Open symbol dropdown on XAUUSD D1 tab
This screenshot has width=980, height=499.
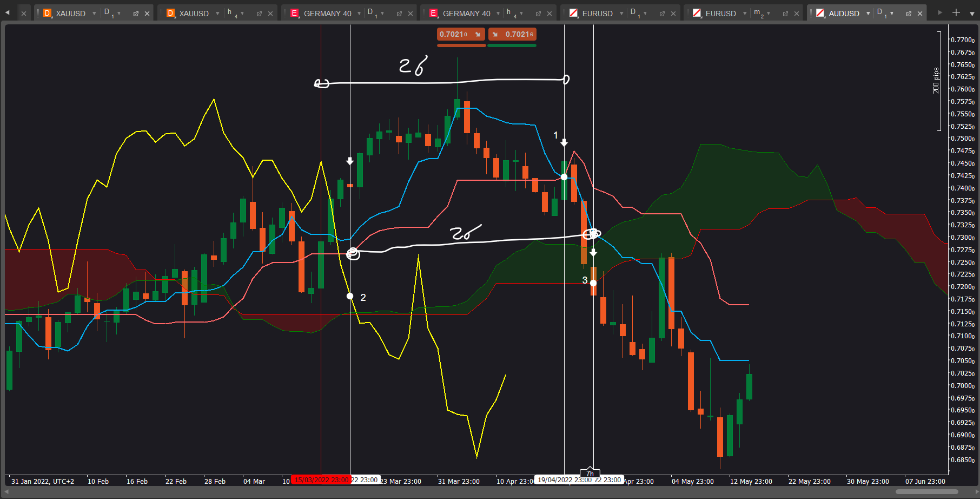point(94,14)
